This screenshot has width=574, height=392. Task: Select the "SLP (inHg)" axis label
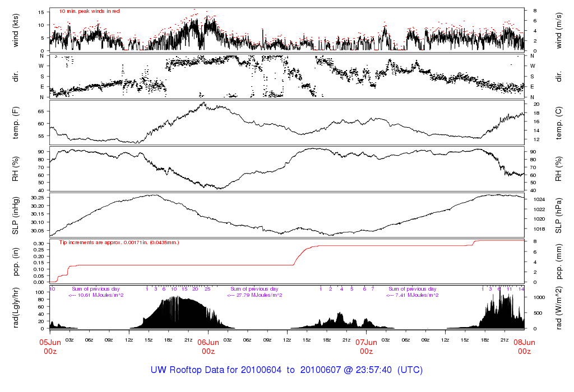point(15,216)
